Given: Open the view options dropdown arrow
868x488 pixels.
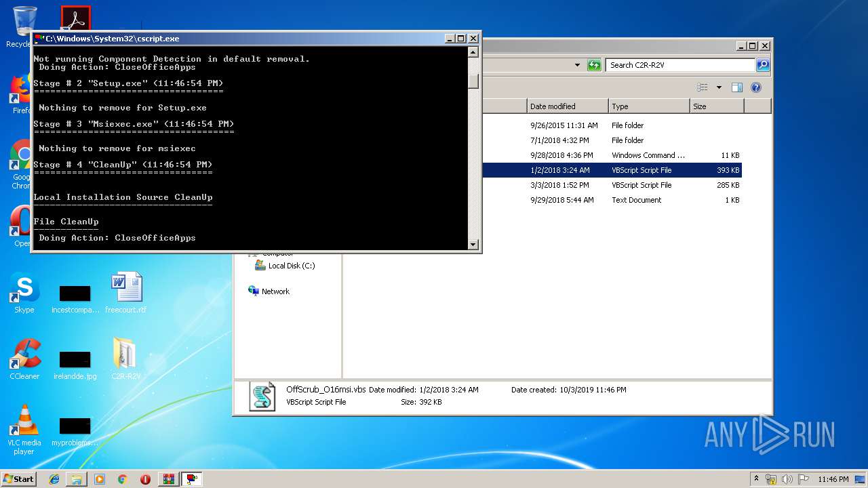Looking at the screenshot, I should pyautogui.click(x=718, y=87).
